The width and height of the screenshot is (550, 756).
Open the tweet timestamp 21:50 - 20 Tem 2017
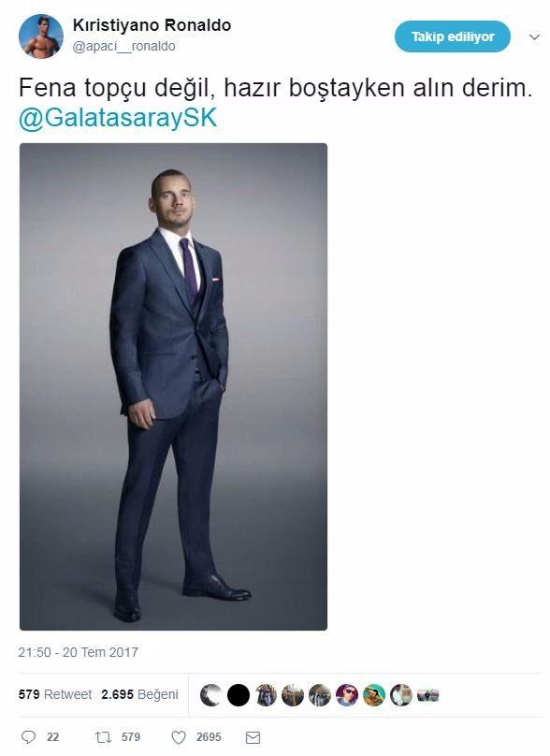[78, 652]
